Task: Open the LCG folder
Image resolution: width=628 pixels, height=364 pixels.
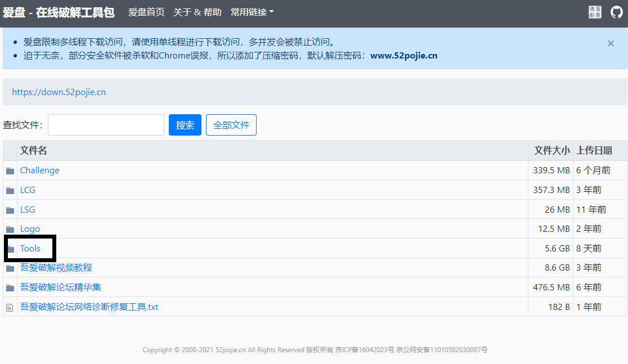Action: (28, 190)
